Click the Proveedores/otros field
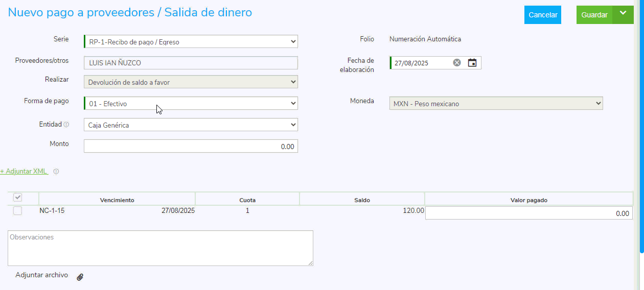This screenshot has width=644, height=290. [x=191, y=63]
